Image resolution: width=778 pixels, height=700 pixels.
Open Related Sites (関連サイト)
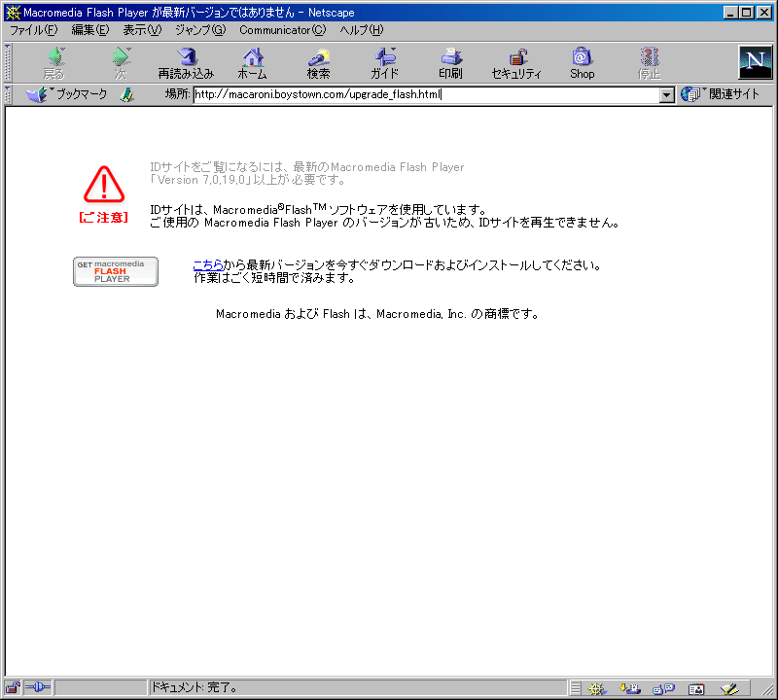(x=721, y=93)
